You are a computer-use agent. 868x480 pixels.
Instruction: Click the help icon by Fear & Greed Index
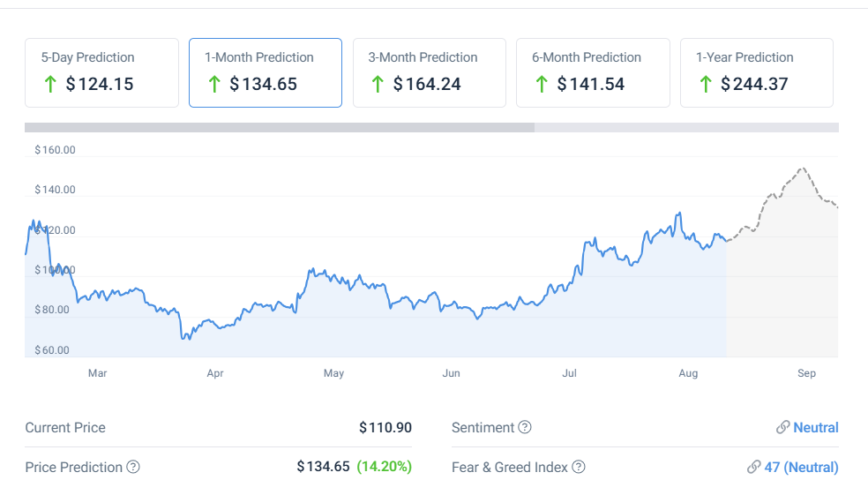click(x=579, y=467)
